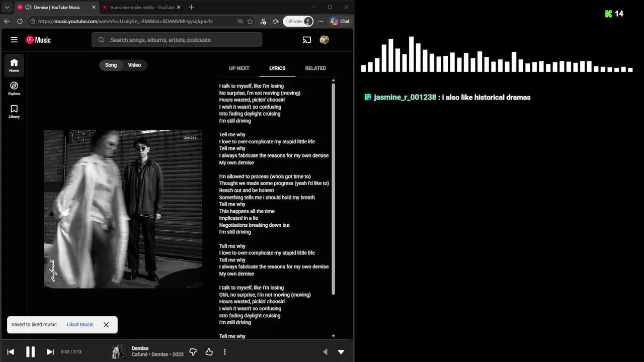Click the Demise album artwork
The height and width of the screenshot is (362, 644).
[123, 209]
